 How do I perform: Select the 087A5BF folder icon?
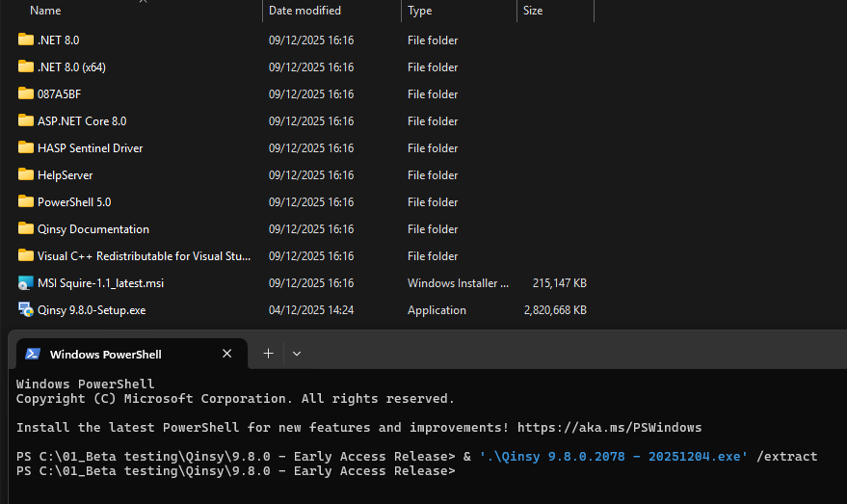pos(26,94)
